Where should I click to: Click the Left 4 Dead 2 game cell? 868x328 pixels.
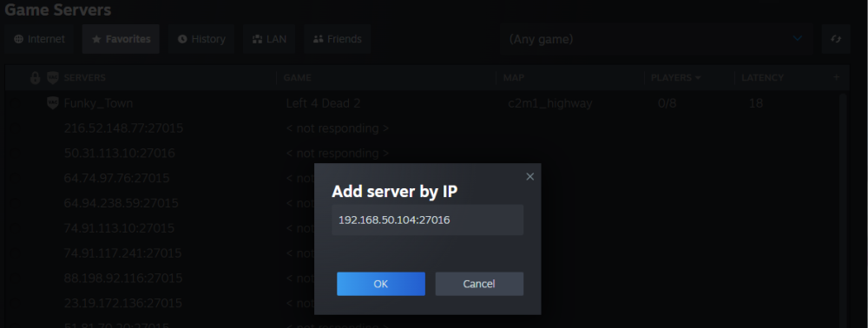click(323, 103)
